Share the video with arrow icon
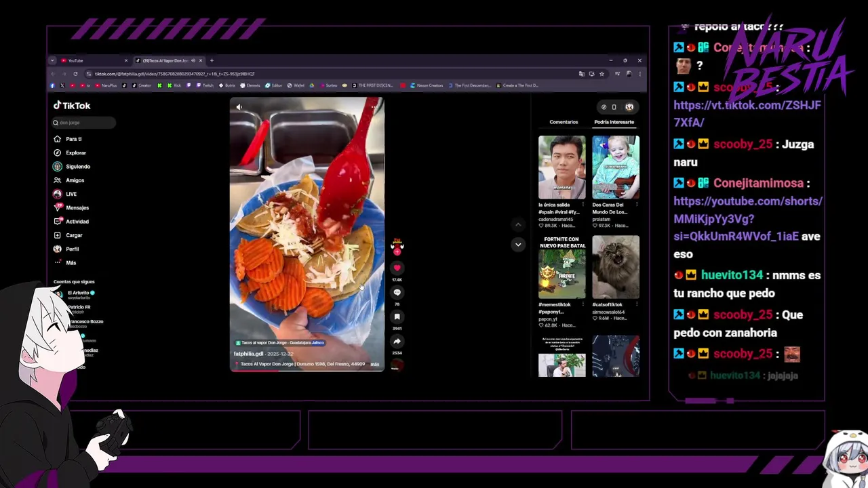 click(397, 342)
